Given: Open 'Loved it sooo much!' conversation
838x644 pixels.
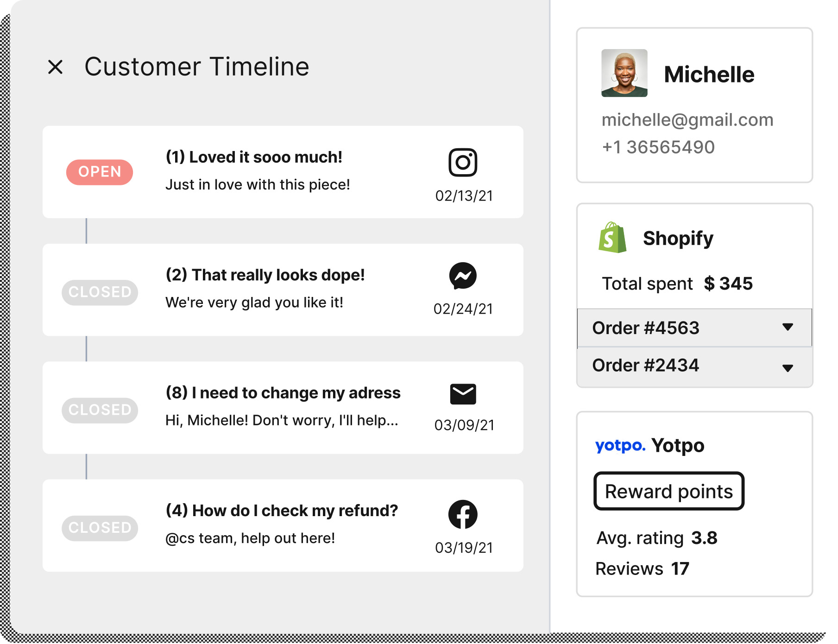Looking at the screenshot, I should tap(254, 158).
